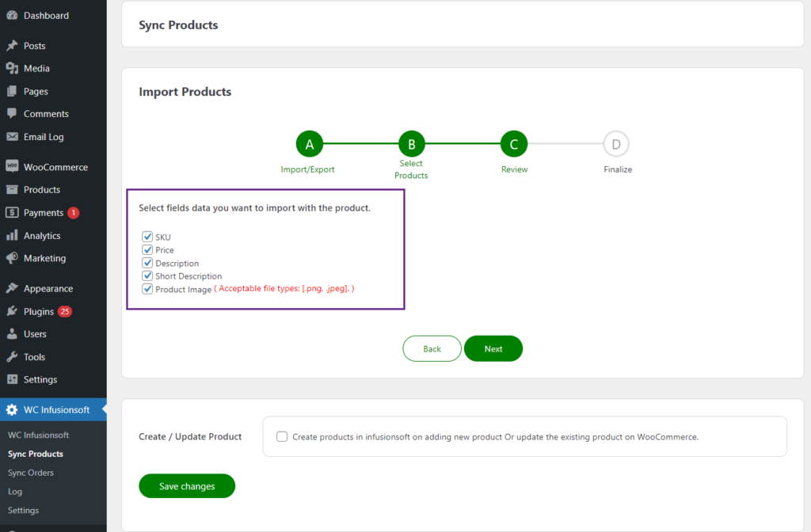Click the Back button

click(x=432, y=348)
